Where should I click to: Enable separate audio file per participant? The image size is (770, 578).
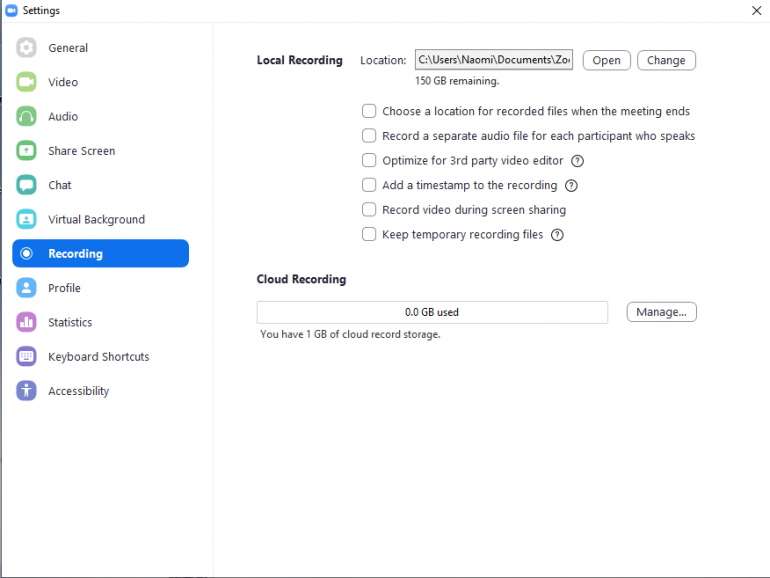coord(369,136)
